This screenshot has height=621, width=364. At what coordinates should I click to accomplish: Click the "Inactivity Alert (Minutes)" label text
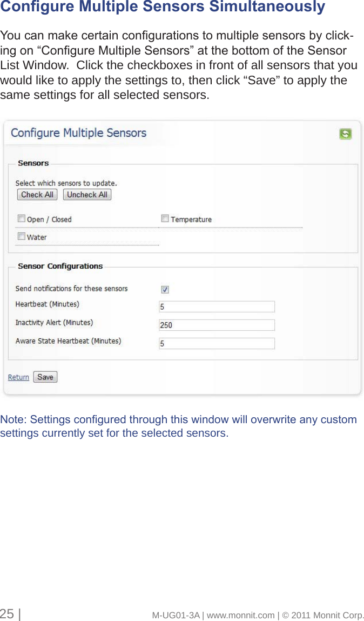coord(54,323)
